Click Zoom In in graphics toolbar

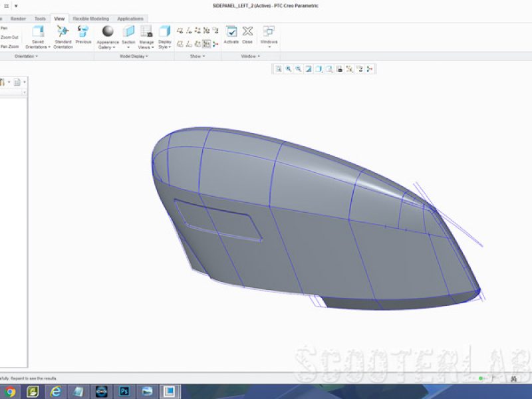[x=289, y=69]
